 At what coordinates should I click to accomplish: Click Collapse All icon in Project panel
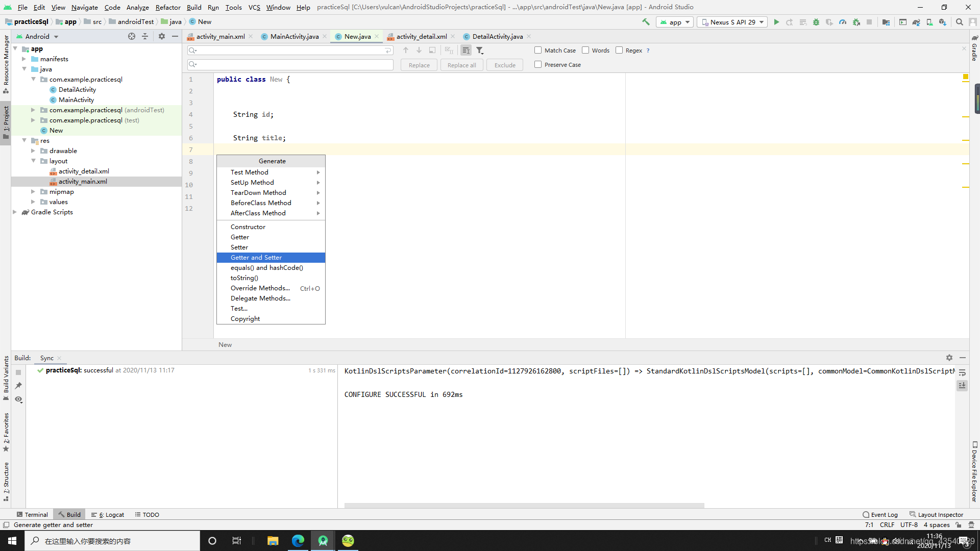point(145,36)
